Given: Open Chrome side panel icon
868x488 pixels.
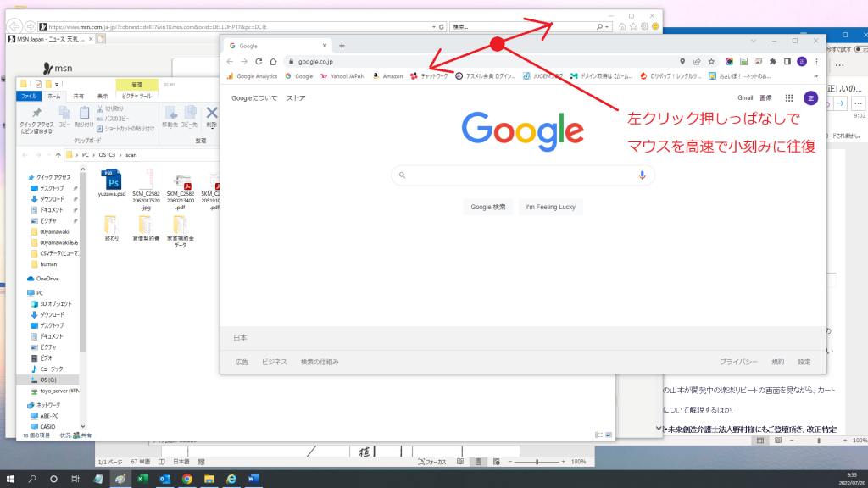Looking at the screenshot, I should tap(787, 61).
